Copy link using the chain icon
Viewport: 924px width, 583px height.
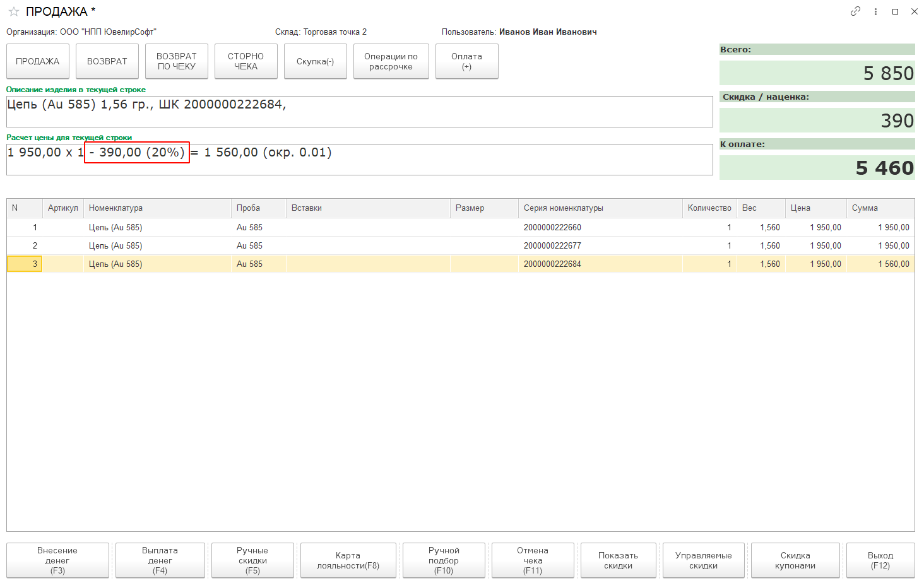pos(855,11)
